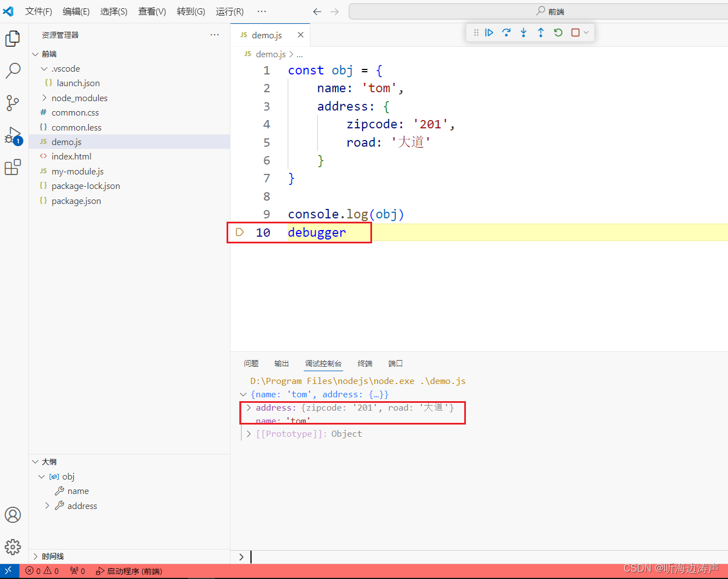Click the breadcrumb ellipsis segment

click(x=300, y=54)
